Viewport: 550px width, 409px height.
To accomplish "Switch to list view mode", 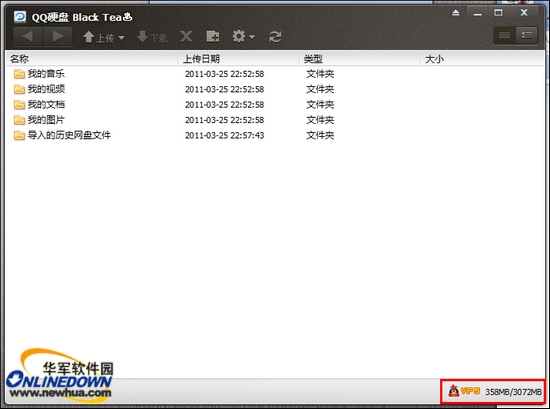I will (x=527, y=35).
